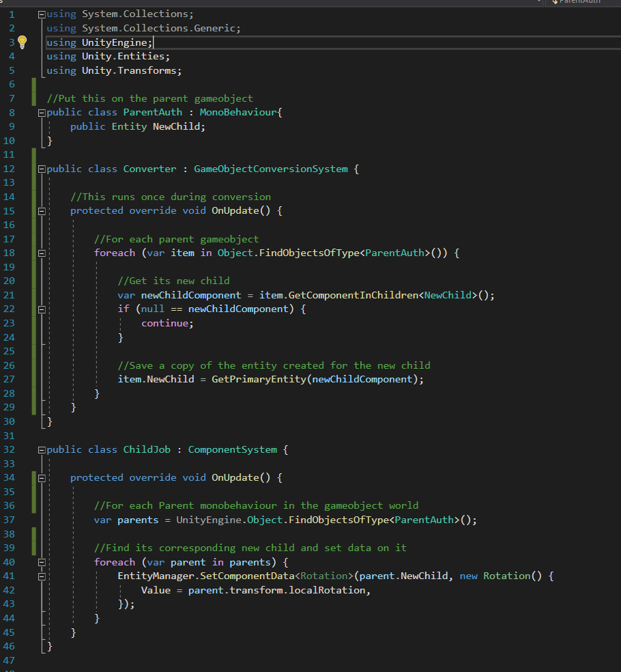Collapse the foreach loop on line 18
This screenshot has height=672, width=621.
(40, 253)
